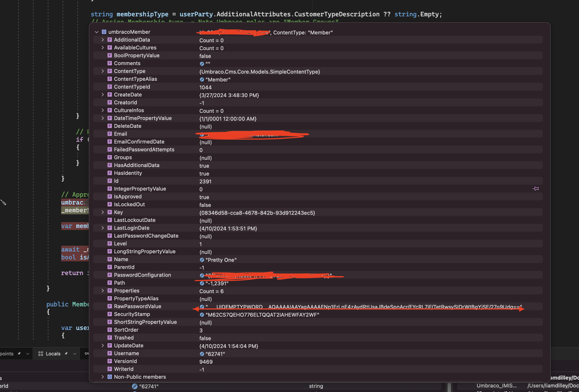
Task: Open the Locals tab dropdown chevron
Action: [74, 354]
